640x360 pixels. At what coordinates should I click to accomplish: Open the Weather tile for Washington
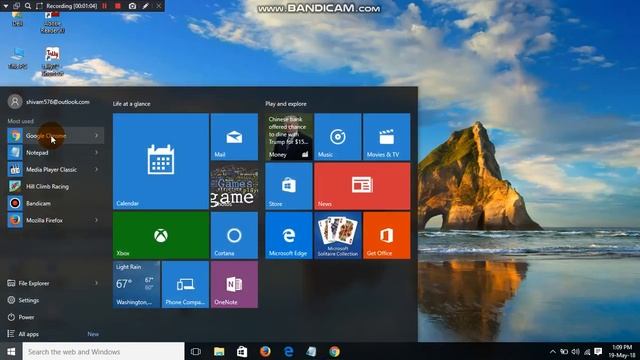click(x=136, y=284)
